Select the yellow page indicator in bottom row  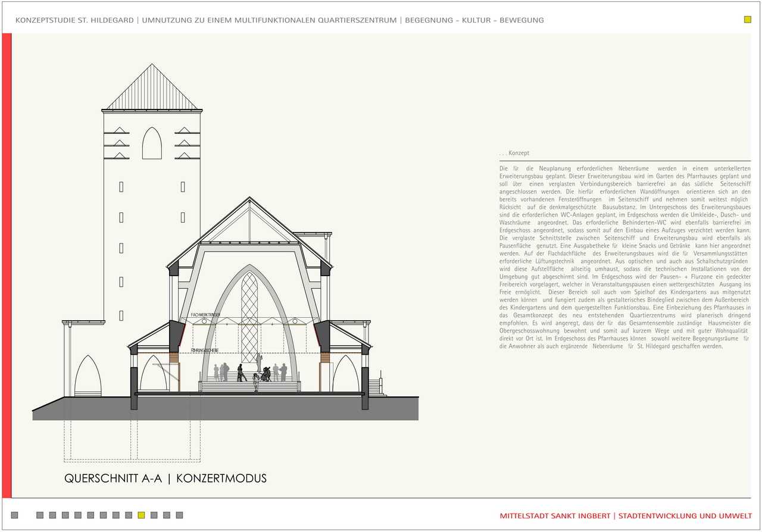141,515
